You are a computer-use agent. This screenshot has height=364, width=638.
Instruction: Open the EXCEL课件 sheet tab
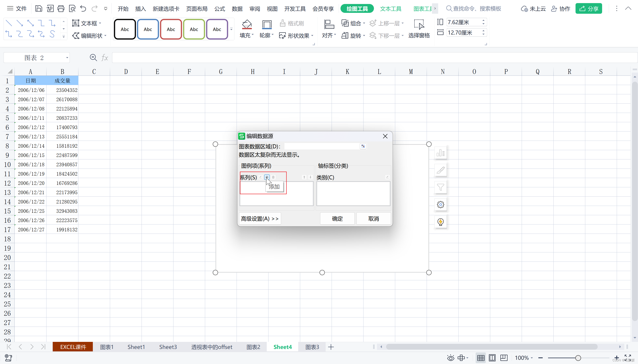(x=73, y=347)
